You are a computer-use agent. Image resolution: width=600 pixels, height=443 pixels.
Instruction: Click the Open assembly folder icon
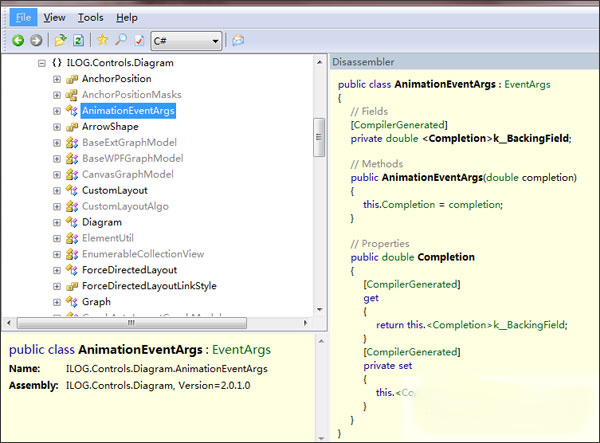tap(61, 40)
